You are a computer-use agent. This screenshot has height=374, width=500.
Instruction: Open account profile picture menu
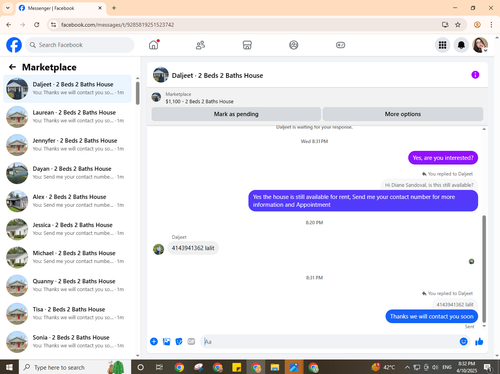point(480,45)
